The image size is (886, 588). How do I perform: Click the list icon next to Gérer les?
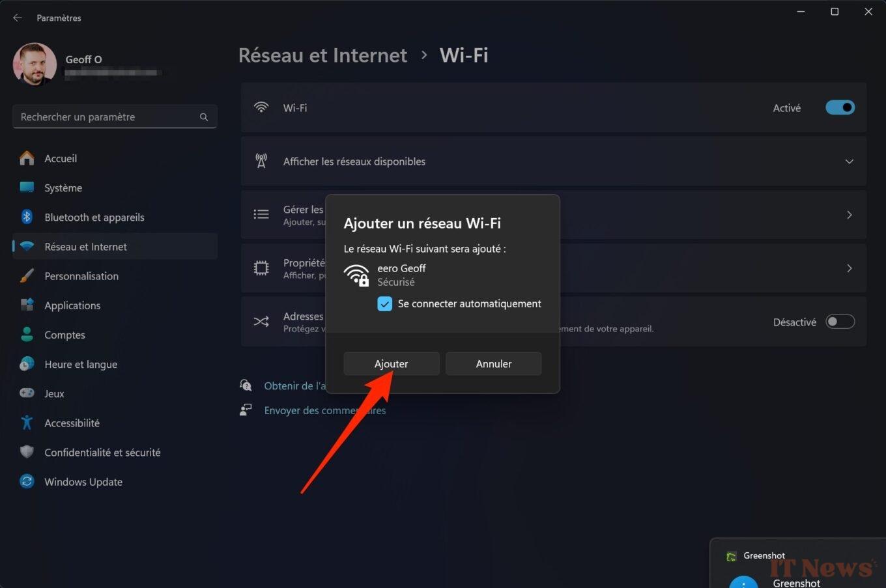(x=261, y=214)
